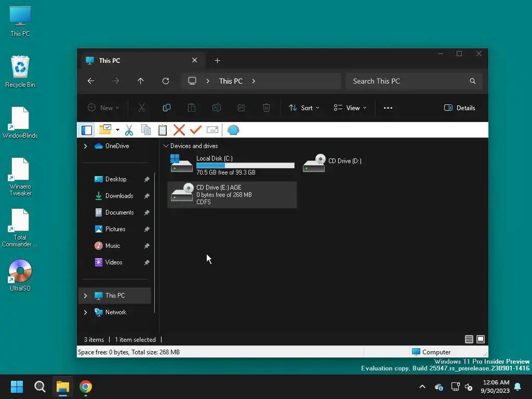The height and width of the screenshot is (399, 532).
Task: Click the orange checkmark Properties icon
Action: [x=196, y=130]
